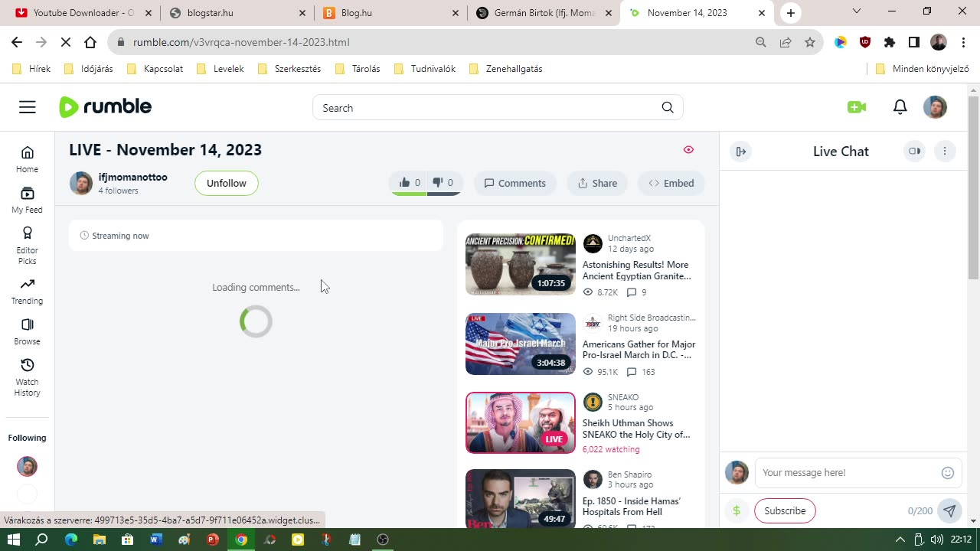Image resolution: width=980 pixels, height=551 pixels.
Task: Click the search magnifier icon
Action: click(668, 108)
